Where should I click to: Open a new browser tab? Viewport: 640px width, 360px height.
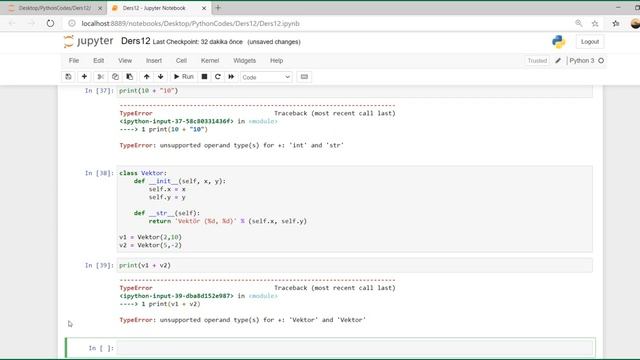pos(218,8)
